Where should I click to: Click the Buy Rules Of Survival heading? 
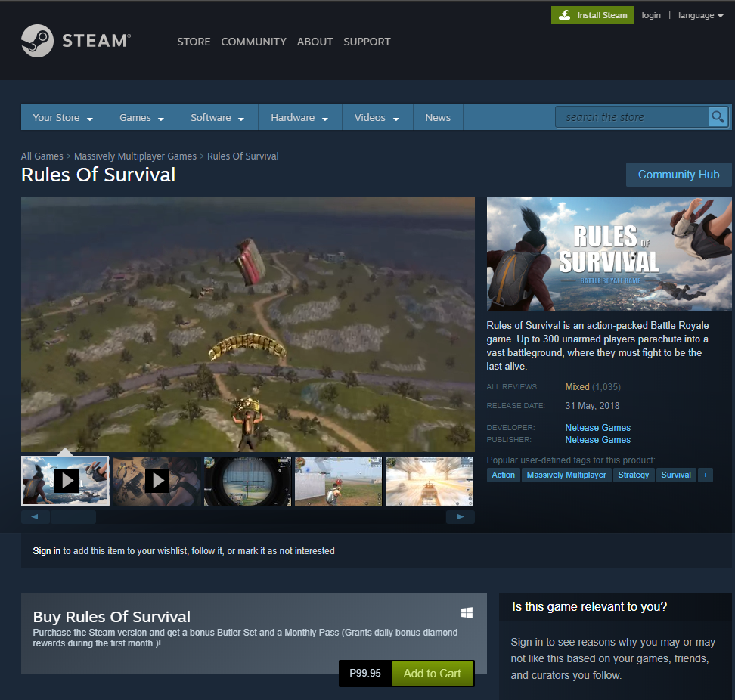click(x=112, y=616)
